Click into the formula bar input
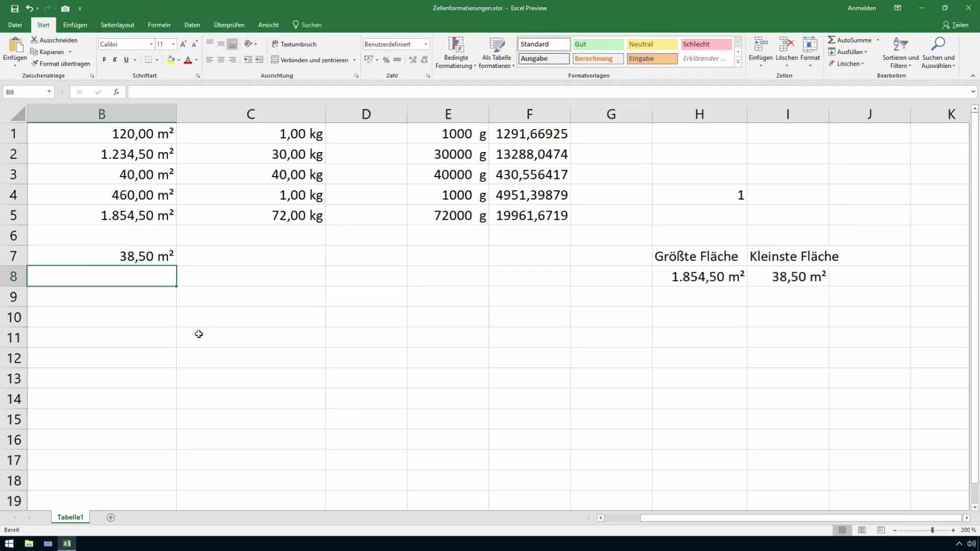Screen dimensions: 980x551 tap(549, 92)
